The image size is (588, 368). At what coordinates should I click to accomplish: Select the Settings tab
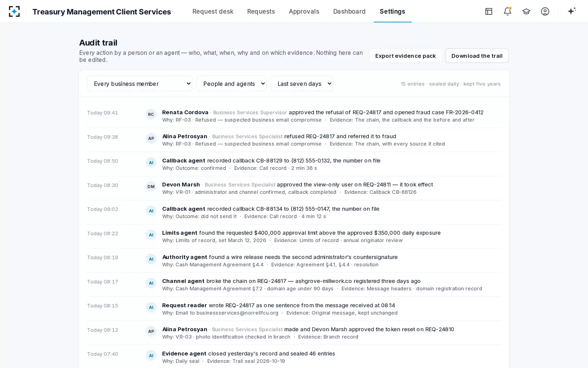click(392, 11)
